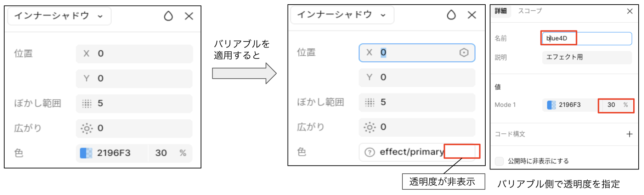Click blur grid icon in left panel
The width and height of the screenshot is (644, 195).
pos(87,104)
